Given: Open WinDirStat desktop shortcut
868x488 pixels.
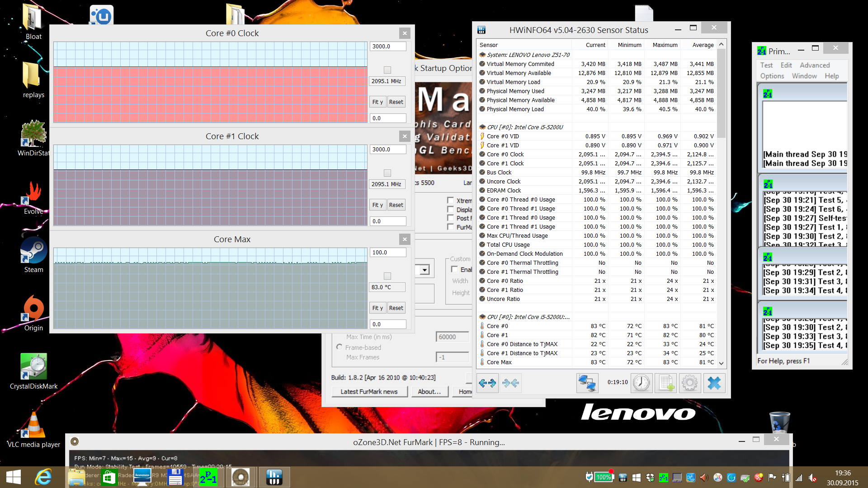Looking at the screenshot, I should point(34,138).
